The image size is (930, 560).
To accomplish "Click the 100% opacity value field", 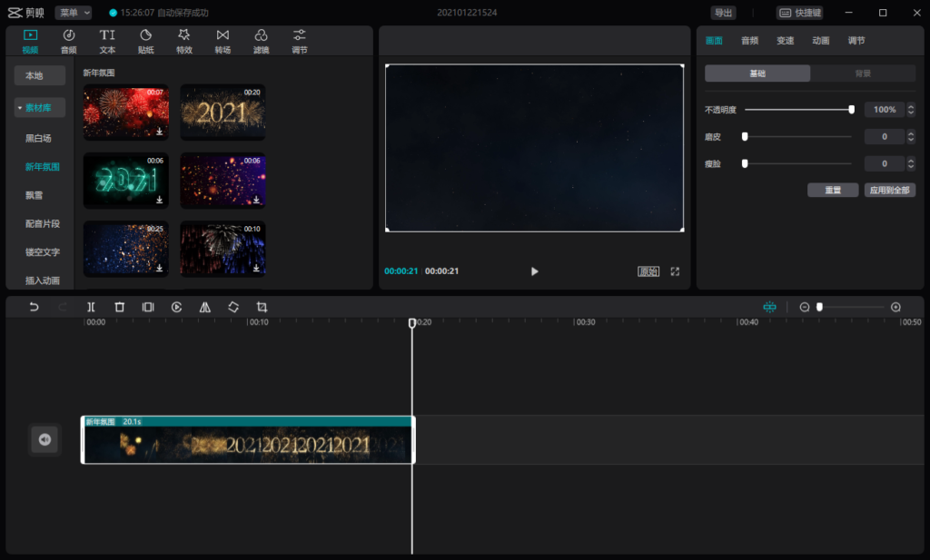I will pyautogui.click(x=885, y=110).
